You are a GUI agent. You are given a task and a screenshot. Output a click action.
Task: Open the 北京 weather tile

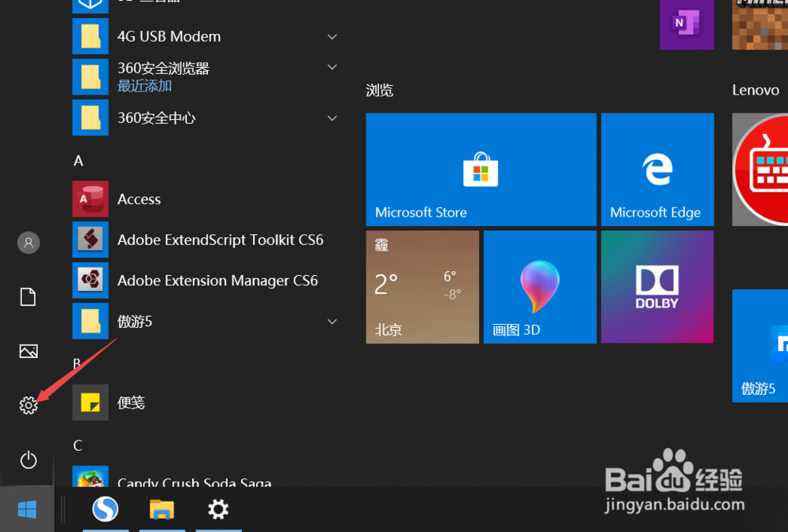pos(422,287)
